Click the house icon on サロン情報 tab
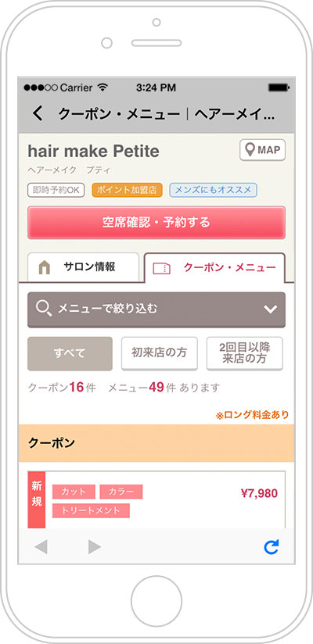313x644 pixels. point(44,268)
